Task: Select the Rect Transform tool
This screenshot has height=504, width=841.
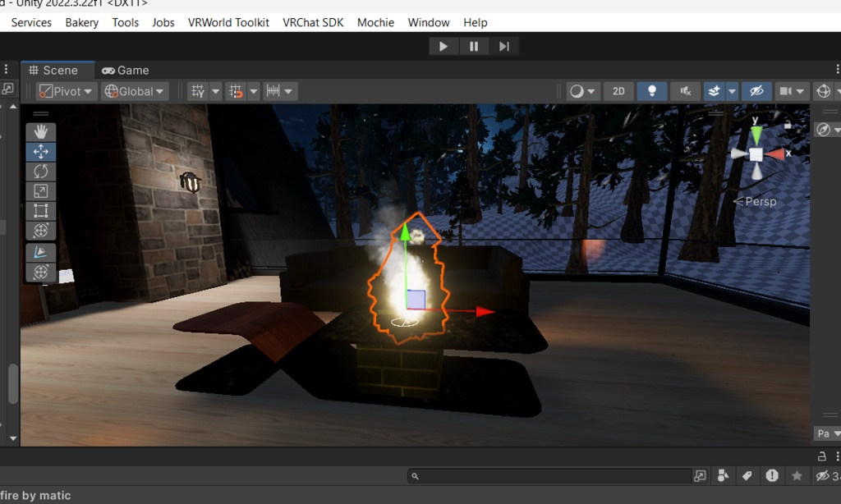Action: pos(40,210)
